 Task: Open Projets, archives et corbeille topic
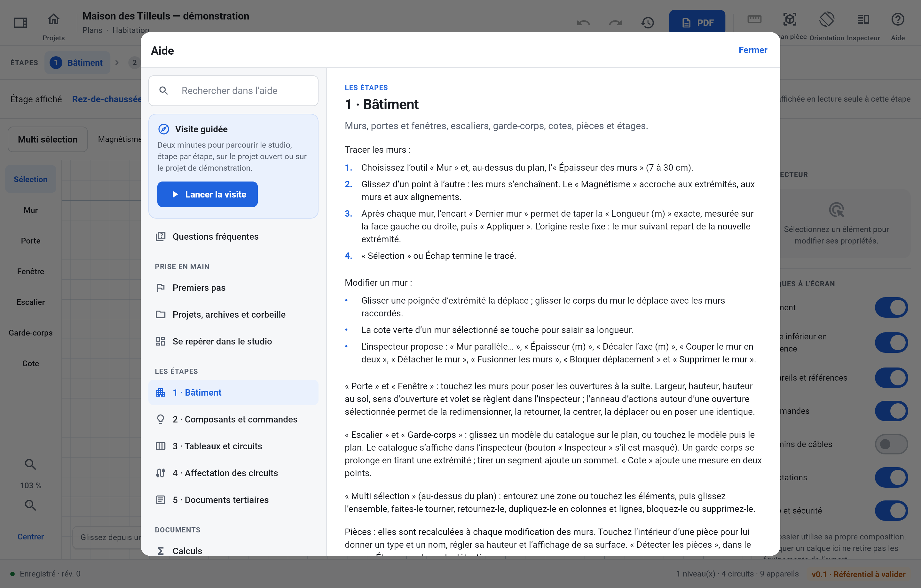(x=233, y=315)
